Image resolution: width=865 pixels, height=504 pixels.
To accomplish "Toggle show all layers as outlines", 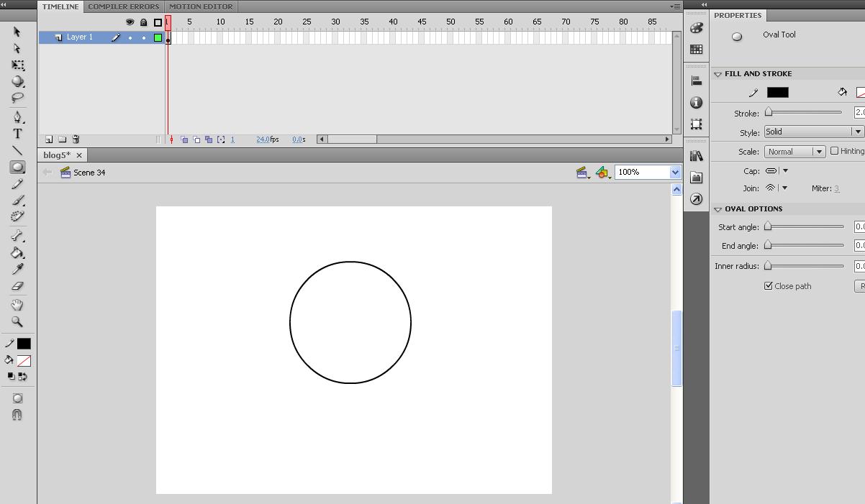I will point(158,22).
